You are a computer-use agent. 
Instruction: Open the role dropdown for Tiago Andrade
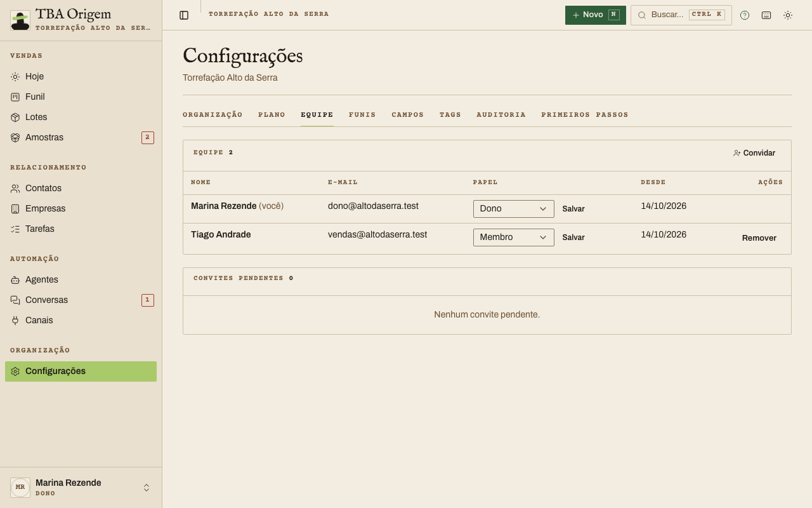click(514, 237)
